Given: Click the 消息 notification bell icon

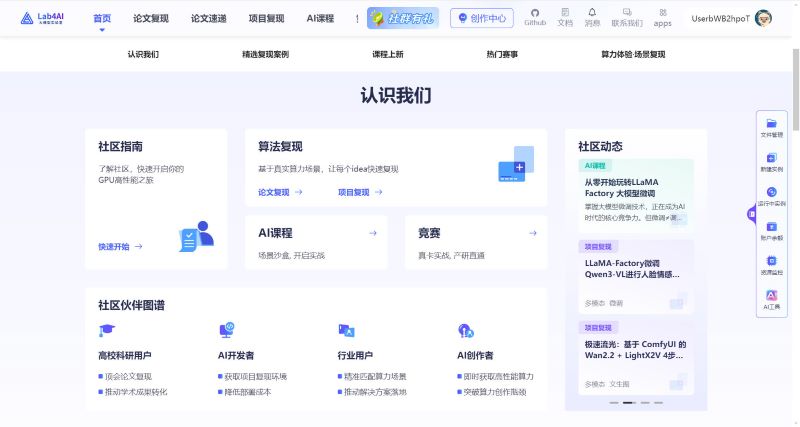Looking at the screenshot, I should pyautogui.click(x=592, y=13).
